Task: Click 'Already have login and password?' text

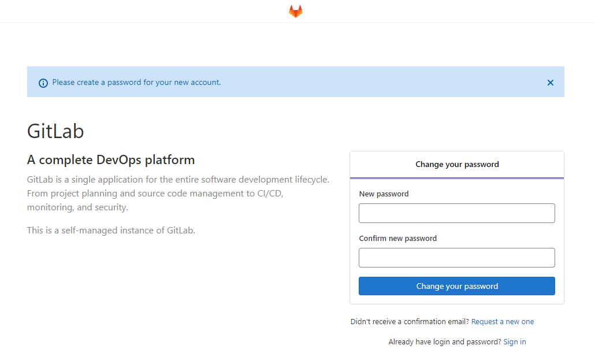Action: [445, 341]
